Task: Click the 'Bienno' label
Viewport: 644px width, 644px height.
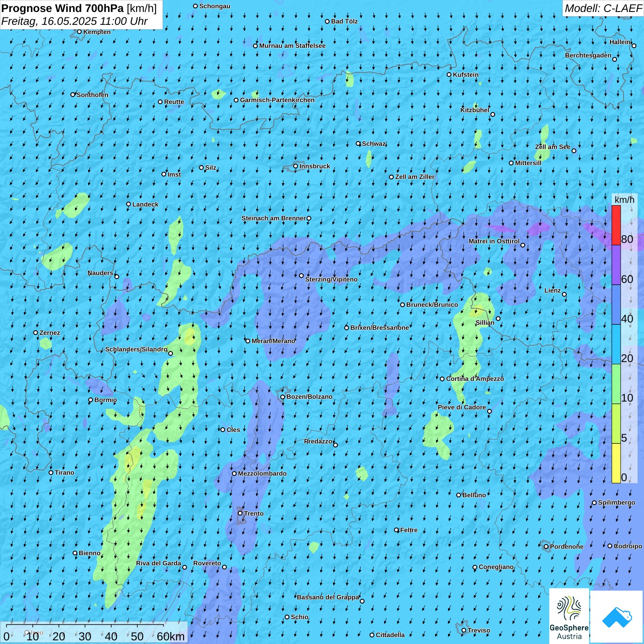Action: 90,553
